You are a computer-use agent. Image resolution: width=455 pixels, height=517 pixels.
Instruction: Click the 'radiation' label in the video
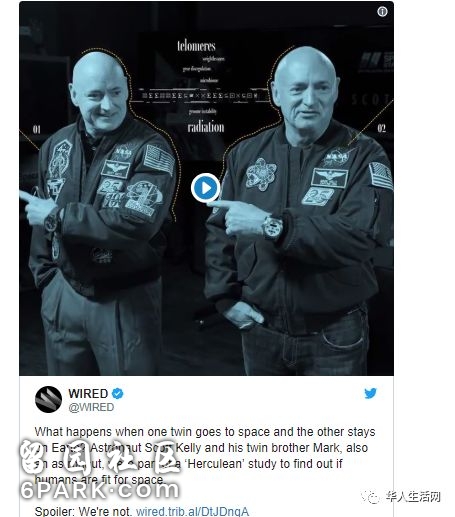[x=206, y=127]
